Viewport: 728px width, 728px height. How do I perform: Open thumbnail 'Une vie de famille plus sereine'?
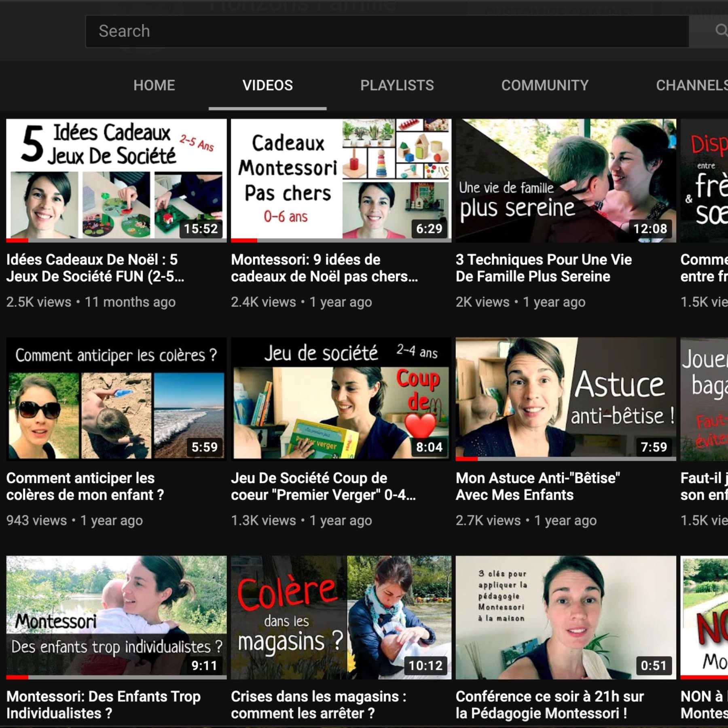[566, 180]
